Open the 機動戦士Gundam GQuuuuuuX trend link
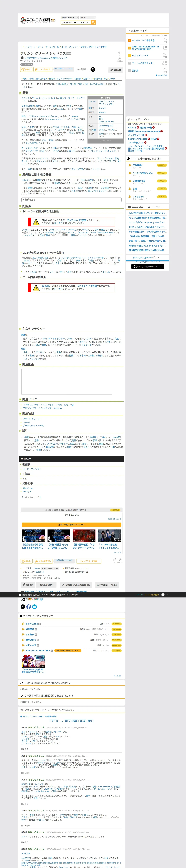Viewport: 186px width, 868px height. 144,131
